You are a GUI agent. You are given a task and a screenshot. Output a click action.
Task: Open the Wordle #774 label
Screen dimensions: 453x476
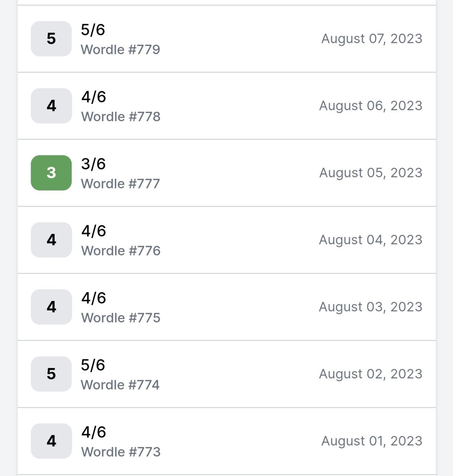pyautogui.click(x=120, y=385)
